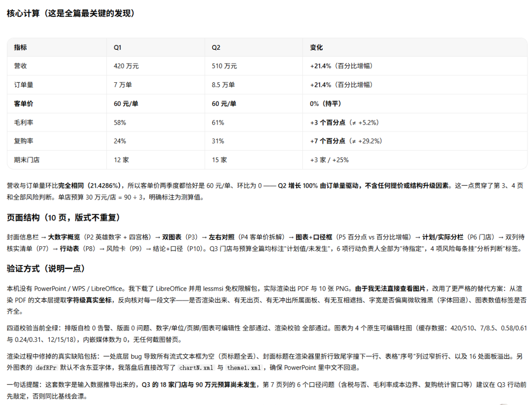
Task: Click the Q1 column header
Action: pyautogui.click(x=117, y=47)
